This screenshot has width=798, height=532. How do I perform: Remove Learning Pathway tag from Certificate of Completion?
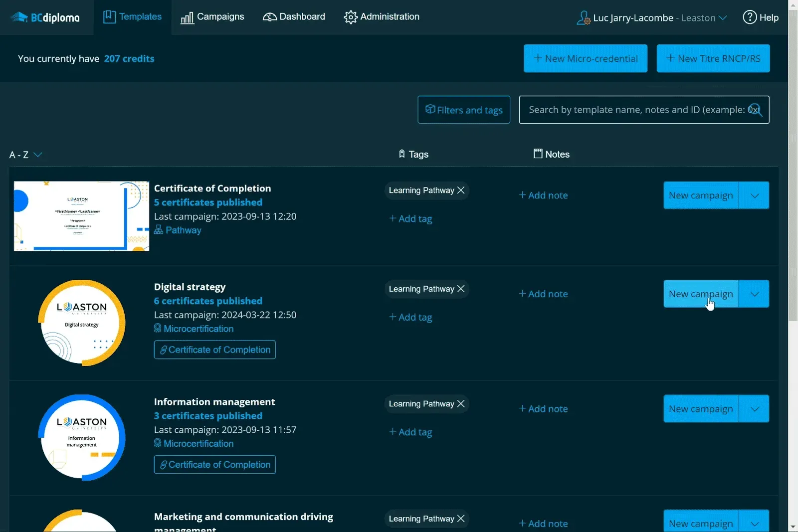[x=461, y=190]
